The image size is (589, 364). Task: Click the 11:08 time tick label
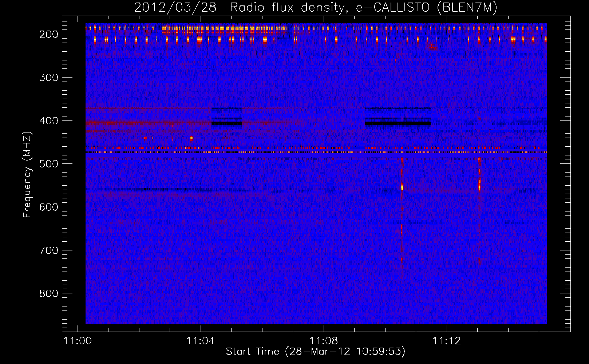324,341
